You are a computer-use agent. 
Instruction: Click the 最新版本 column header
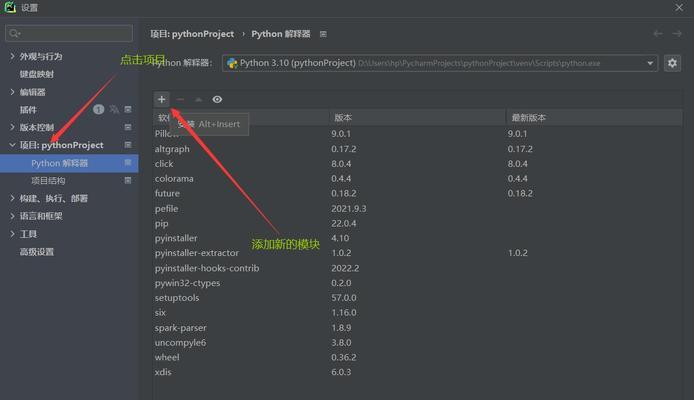click(x=528, y=118)
